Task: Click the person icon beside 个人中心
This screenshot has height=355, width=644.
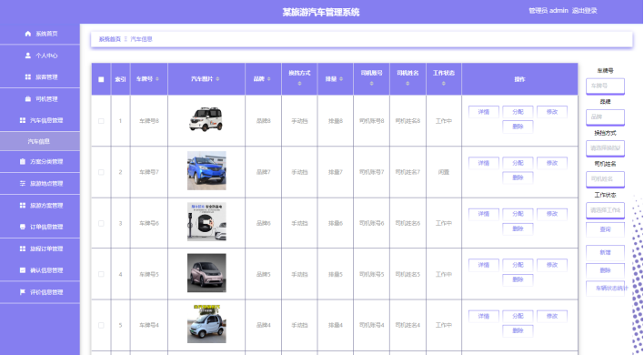Action: point(28,55)
